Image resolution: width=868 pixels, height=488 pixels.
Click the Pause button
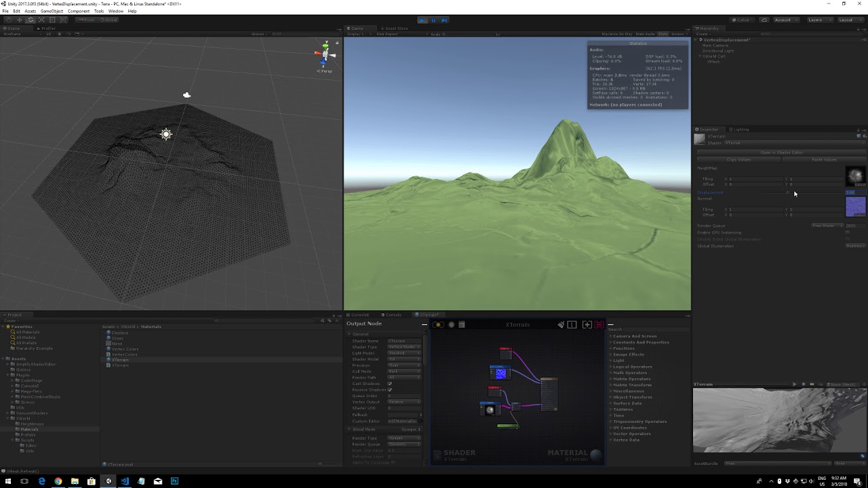tap(434, 20)
